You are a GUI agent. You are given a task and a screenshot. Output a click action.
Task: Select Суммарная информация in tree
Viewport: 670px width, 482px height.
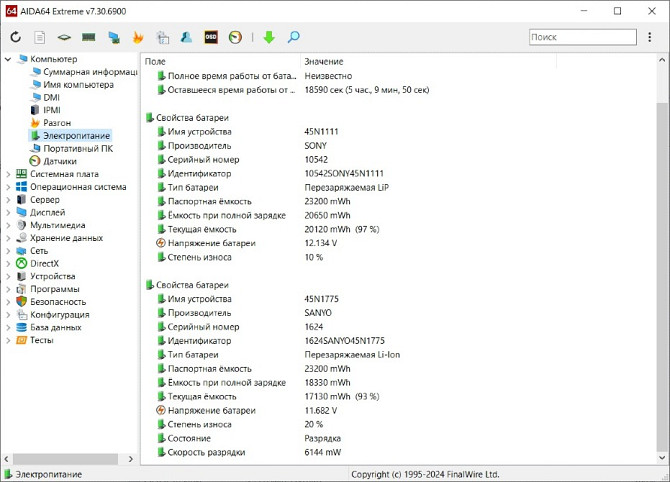pos(90,72)
